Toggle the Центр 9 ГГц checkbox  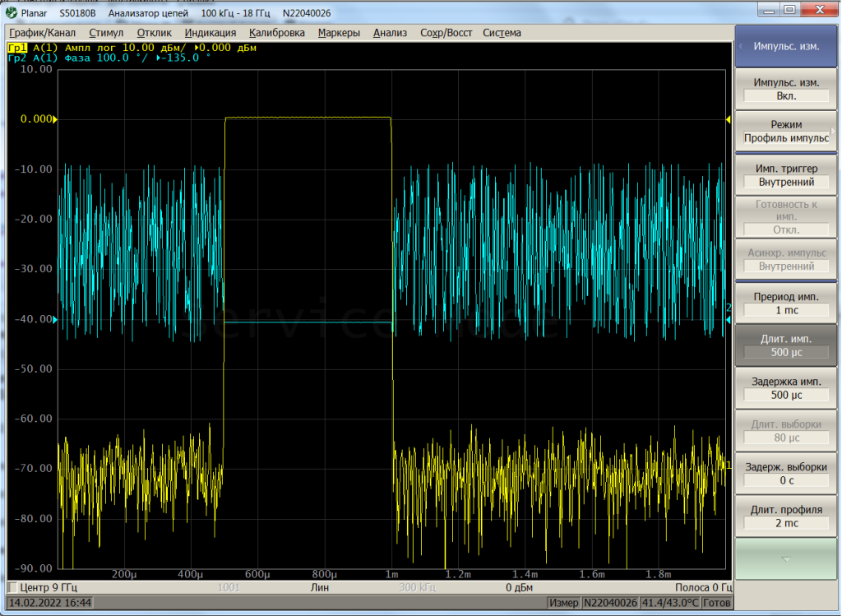[12, 587]
